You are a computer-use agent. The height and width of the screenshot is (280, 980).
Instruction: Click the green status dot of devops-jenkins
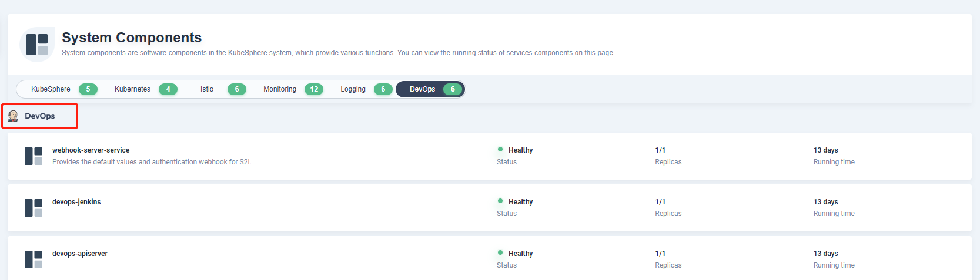(500, 201)
